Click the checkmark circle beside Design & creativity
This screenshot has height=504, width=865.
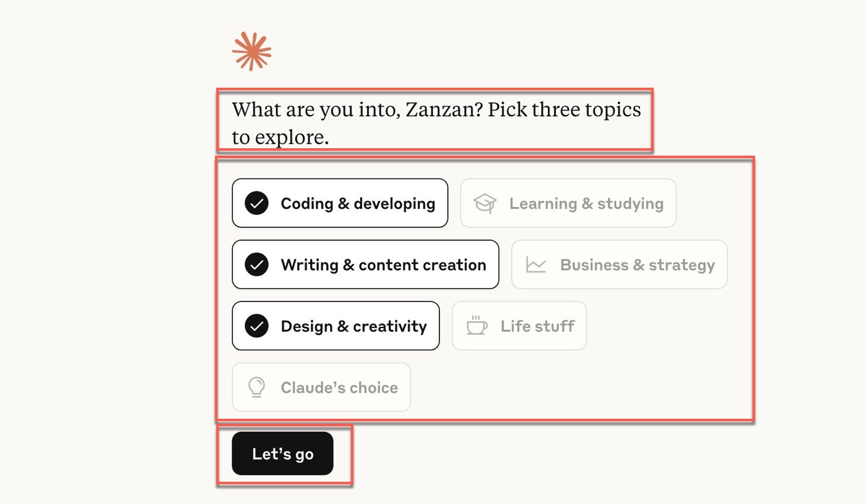256,326
